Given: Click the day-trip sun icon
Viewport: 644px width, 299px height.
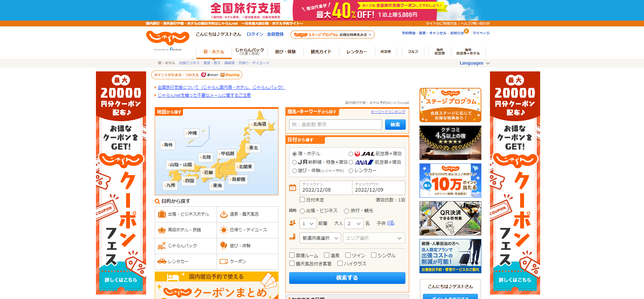Looking at the screenshot, I should click(x=223, y=230).
